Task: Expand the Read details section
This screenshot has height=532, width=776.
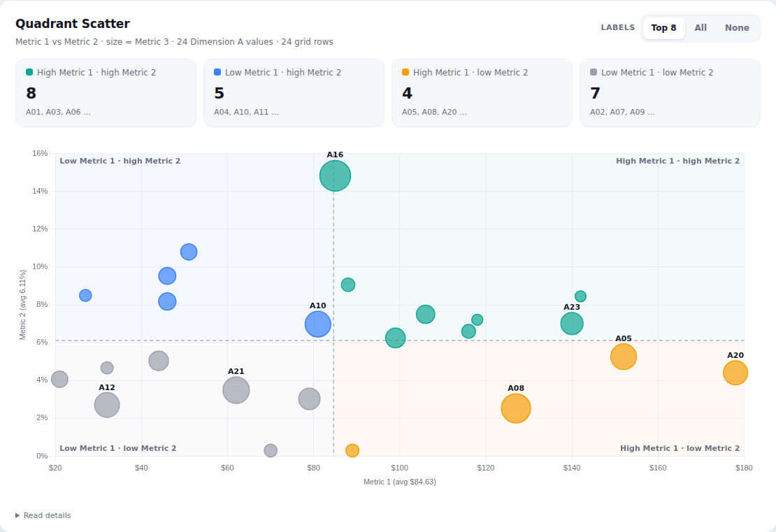Action: [43, 515]
